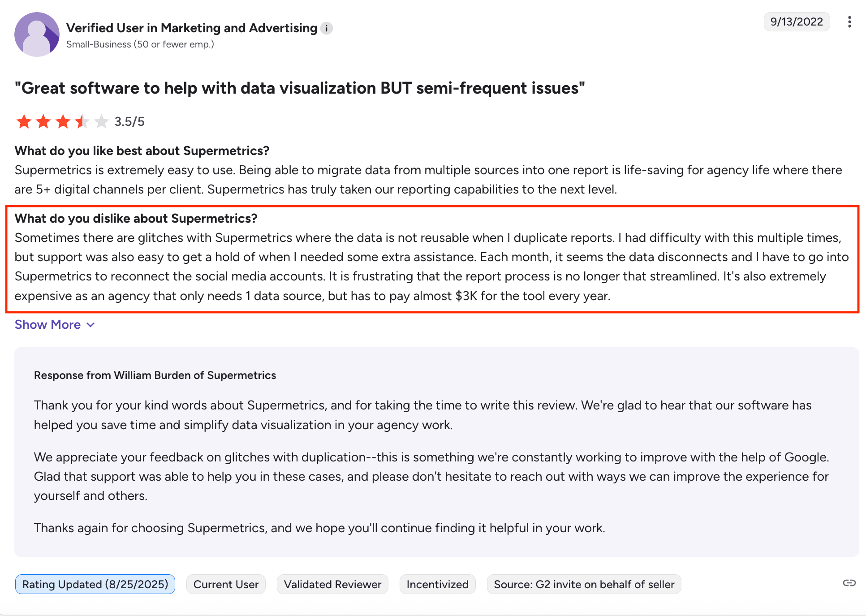Select the Rating Updated (8/25/2025) tag
The height and width of the screenshot is (616, 866).
coord(95,584)
